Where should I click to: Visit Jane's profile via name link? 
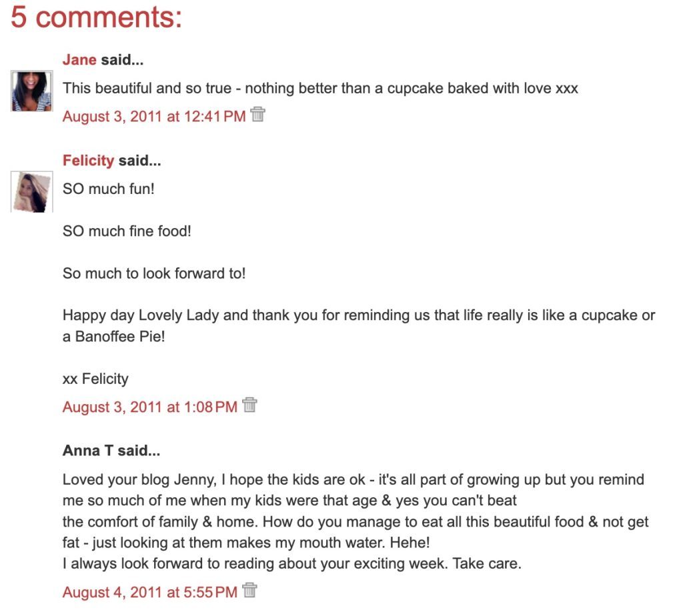pyautogui.click(x=79, y=60)
